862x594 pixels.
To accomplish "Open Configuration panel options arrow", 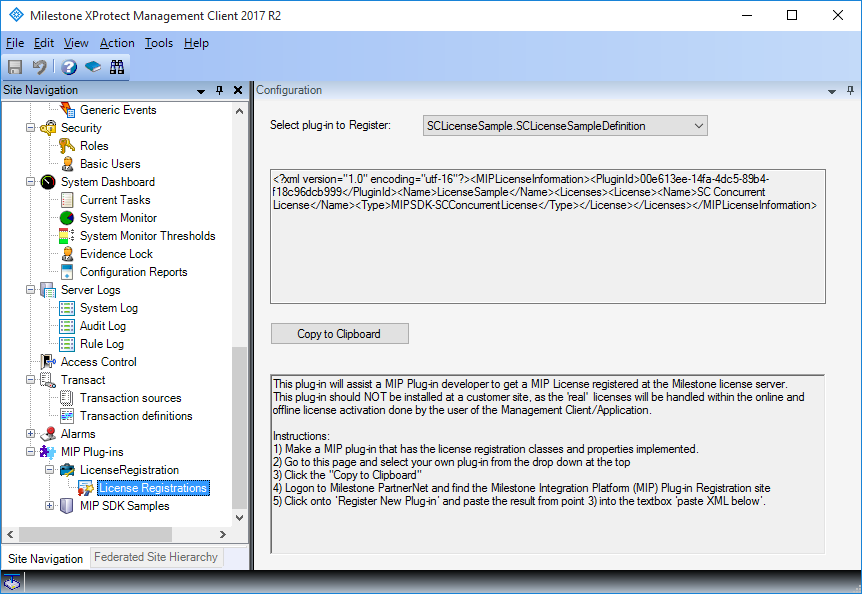I will click(x=832, y=91).
